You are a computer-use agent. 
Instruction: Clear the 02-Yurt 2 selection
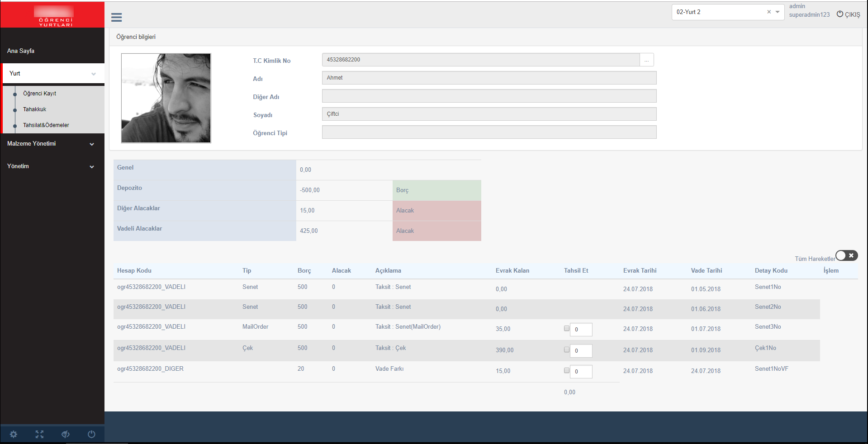[x=768, y=12]
